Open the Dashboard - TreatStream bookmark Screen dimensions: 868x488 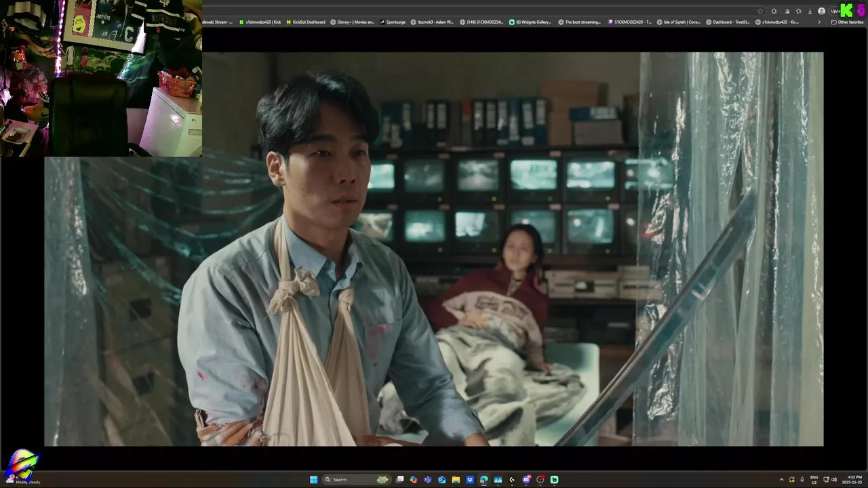pos(728,22)
